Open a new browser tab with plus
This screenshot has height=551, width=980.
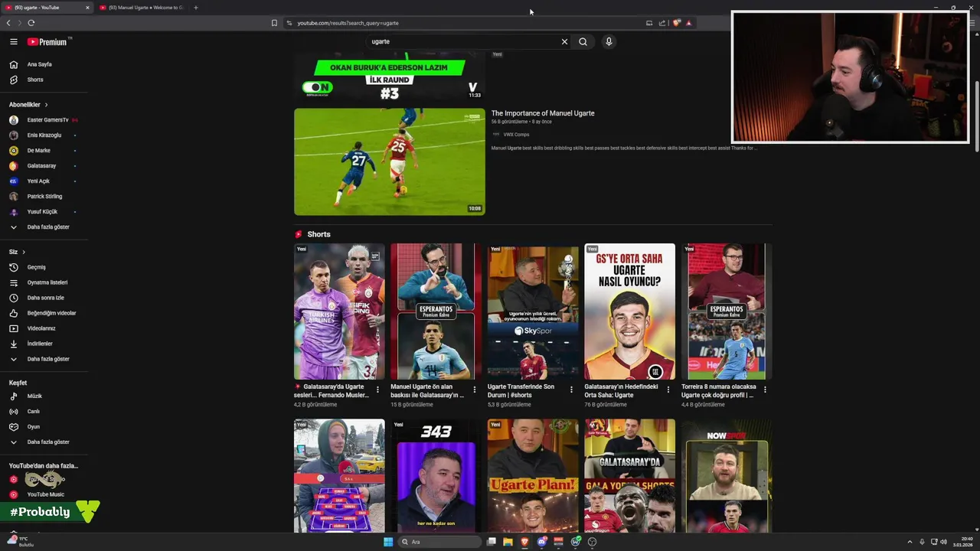click(195, 8)
